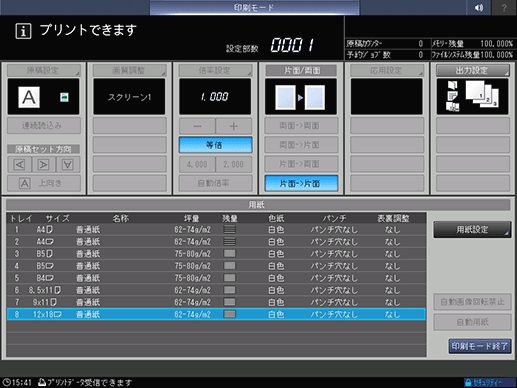Select tray 2 A4 landscape row
Viewport: 517px width, 388px height.
tap(216, 241)
